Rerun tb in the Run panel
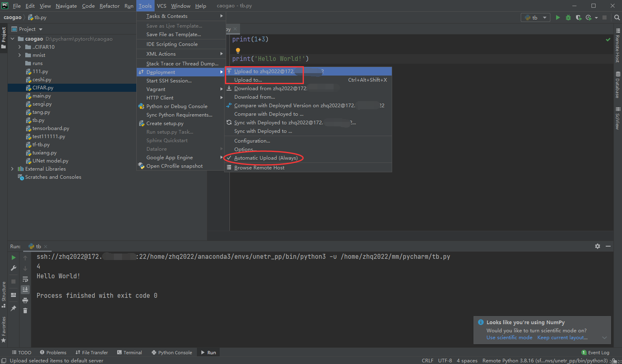Image resolution: width=622 pixels, height=364 pixels. coord(13,258)
